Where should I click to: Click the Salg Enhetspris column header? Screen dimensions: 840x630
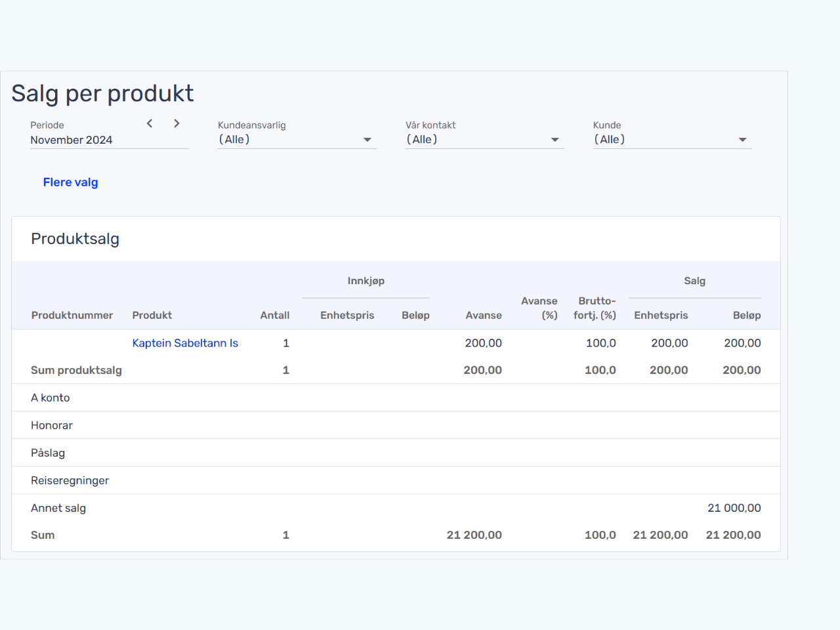(x=661, y=315)
